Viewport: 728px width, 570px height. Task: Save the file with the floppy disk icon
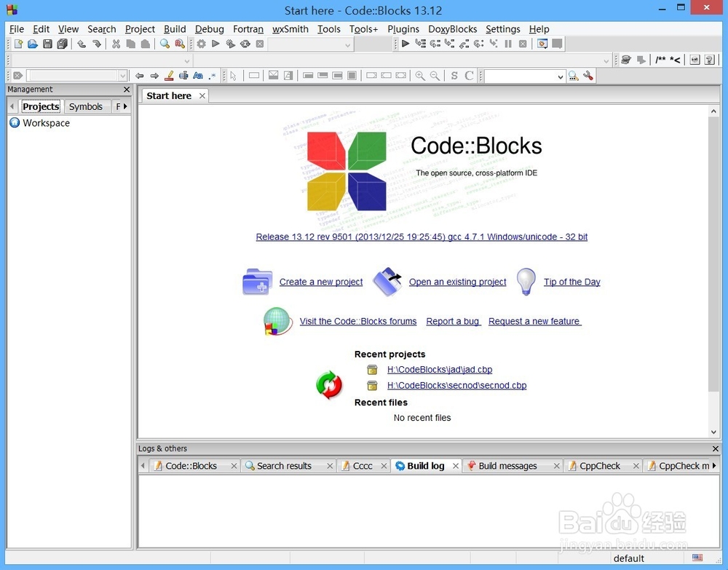click(47, 44)
